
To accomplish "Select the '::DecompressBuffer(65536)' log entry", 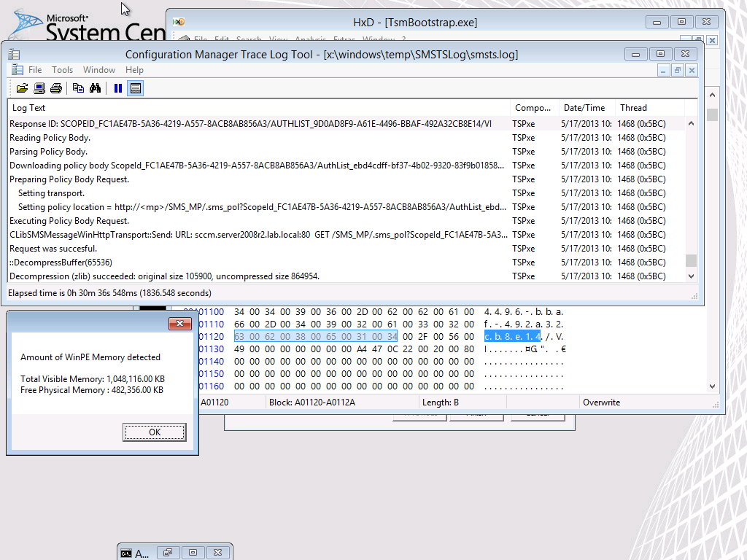I will click(347, 262).
